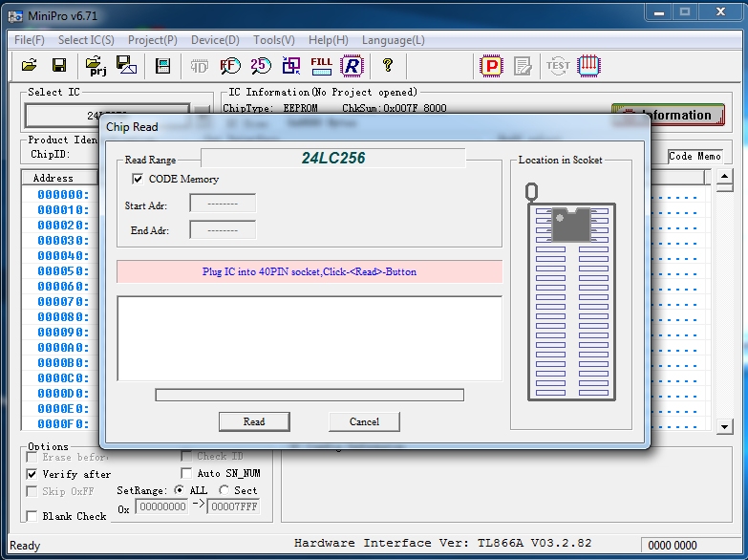Image resolution: width=748 pixels, height=560 pixels.
Task: Click the Save project toolbar icon
Action: pos(126,65)
